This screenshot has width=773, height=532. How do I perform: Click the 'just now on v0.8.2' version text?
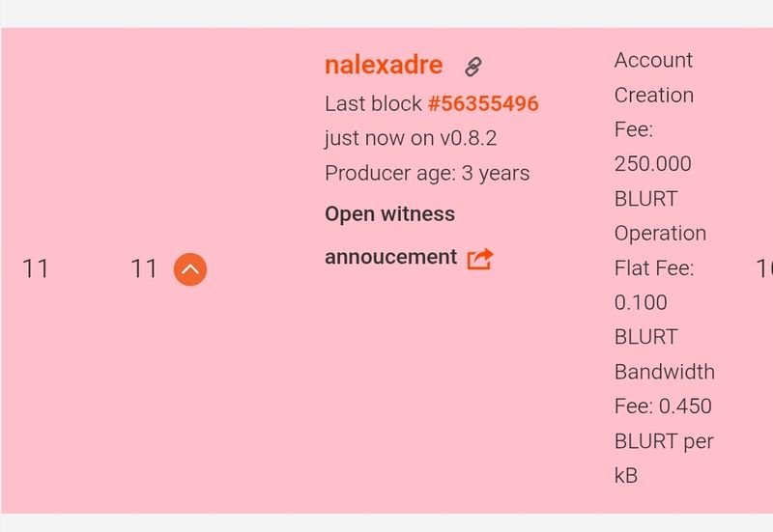[411, 138]
